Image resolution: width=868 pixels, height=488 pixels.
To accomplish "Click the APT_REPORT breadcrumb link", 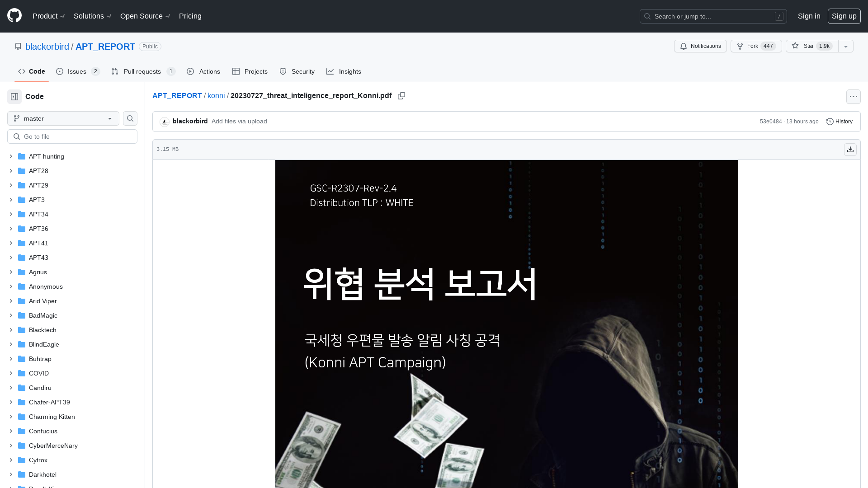I will (177, 95).
